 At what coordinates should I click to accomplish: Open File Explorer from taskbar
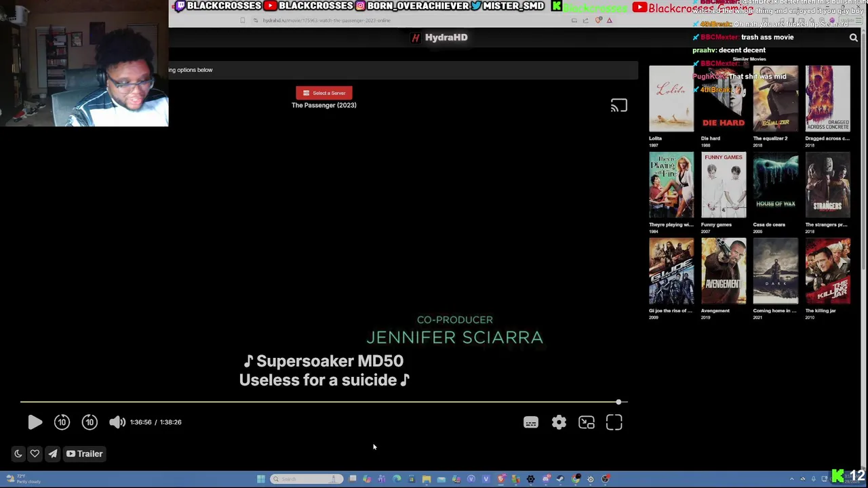[x=427, y=479]
